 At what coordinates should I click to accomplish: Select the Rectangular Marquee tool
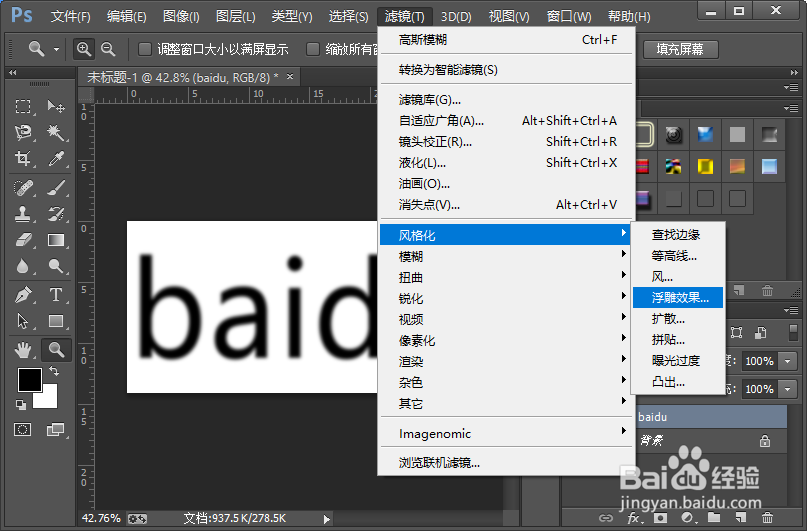tap(23, 107)
